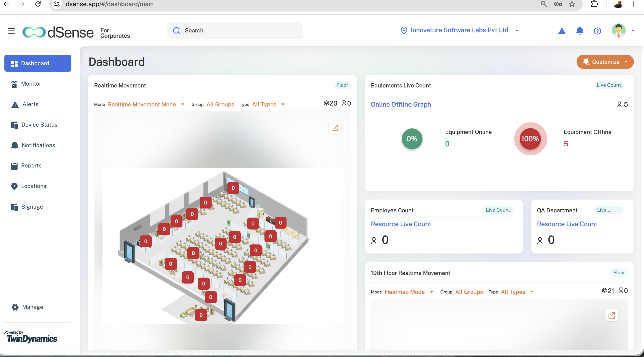Select All Groups in Realtime Movement panel
The width and height of the screenshot is (644, 357).
(x=220, y=104)
